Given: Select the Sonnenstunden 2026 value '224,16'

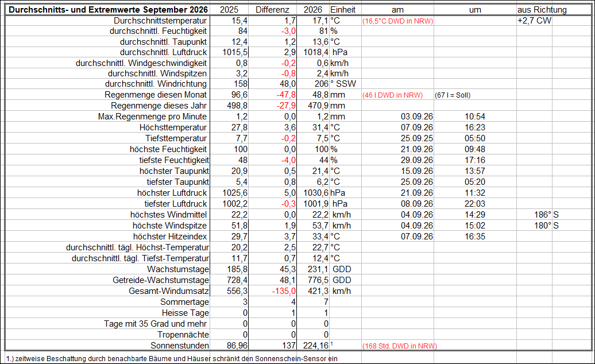Looking at the screenshot, I should click(316, 346).
